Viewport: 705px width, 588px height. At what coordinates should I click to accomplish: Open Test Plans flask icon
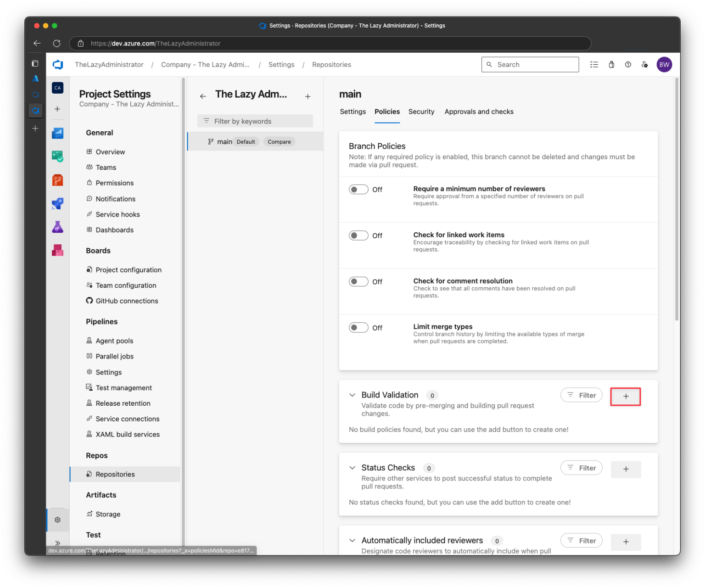[x=57, y=227]
